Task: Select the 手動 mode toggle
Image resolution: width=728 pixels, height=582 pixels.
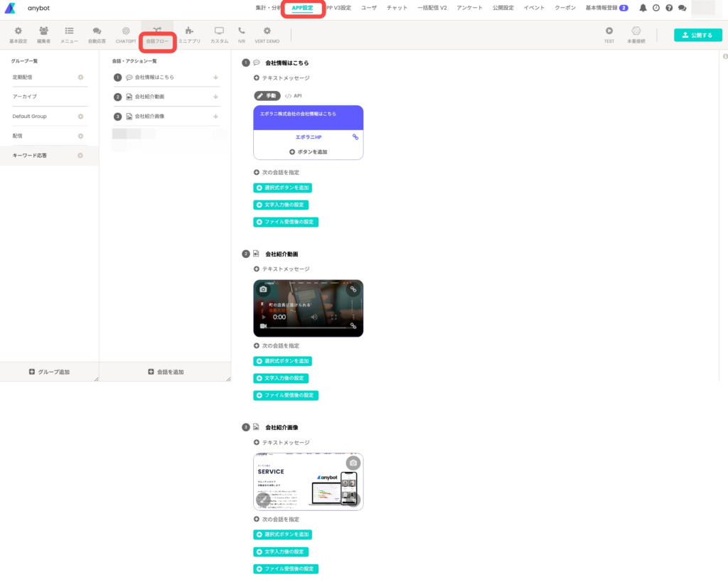Action: click(267, 95)
